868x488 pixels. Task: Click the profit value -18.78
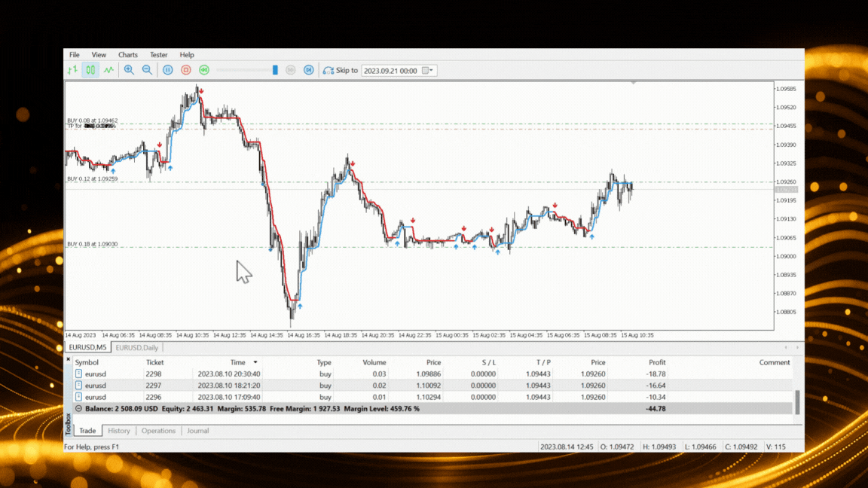(x=656, y=374)
